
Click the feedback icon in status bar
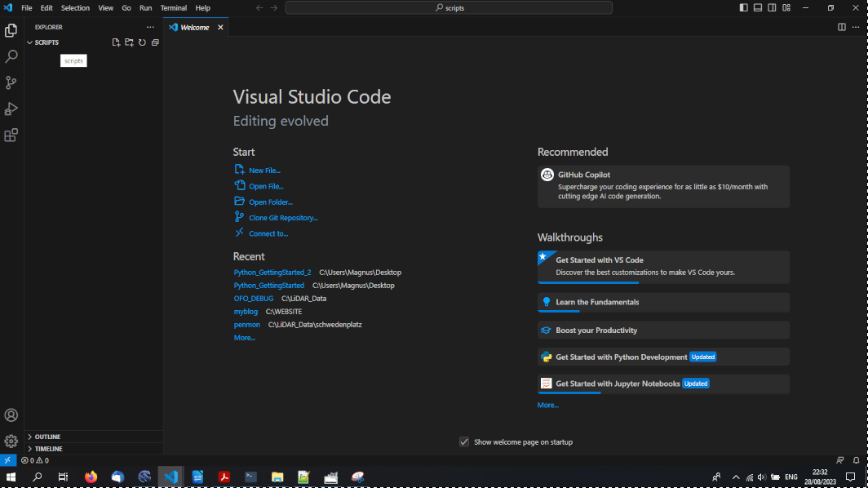tap(840, 460)
